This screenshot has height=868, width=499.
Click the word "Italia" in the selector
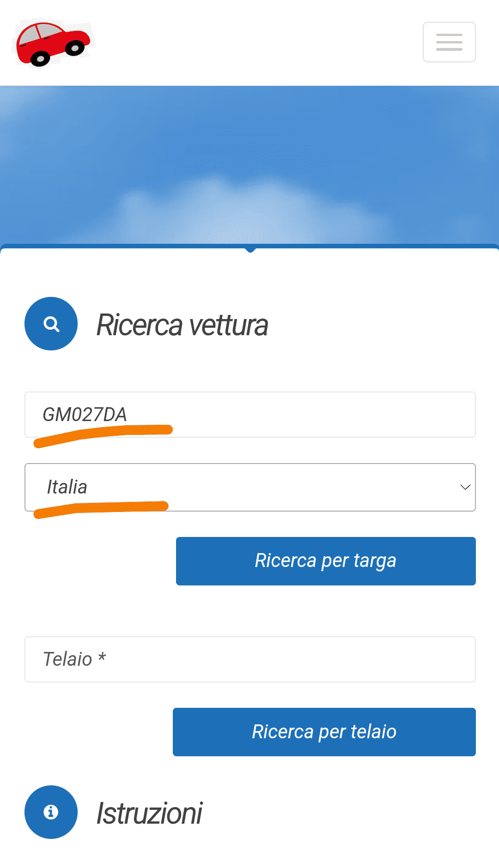click(x=67, y=487)
